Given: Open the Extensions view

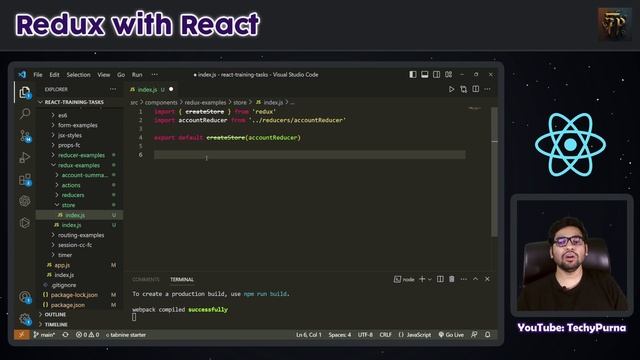Looking at the screenshot, I should point(25,180).
